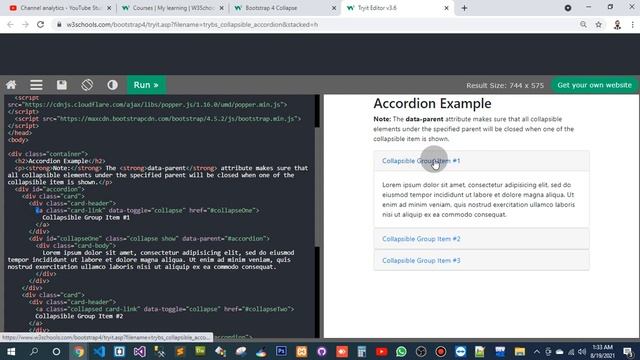Open Windows taskbar search
This screenshot has width=640, height=360.
coord(34,351)
